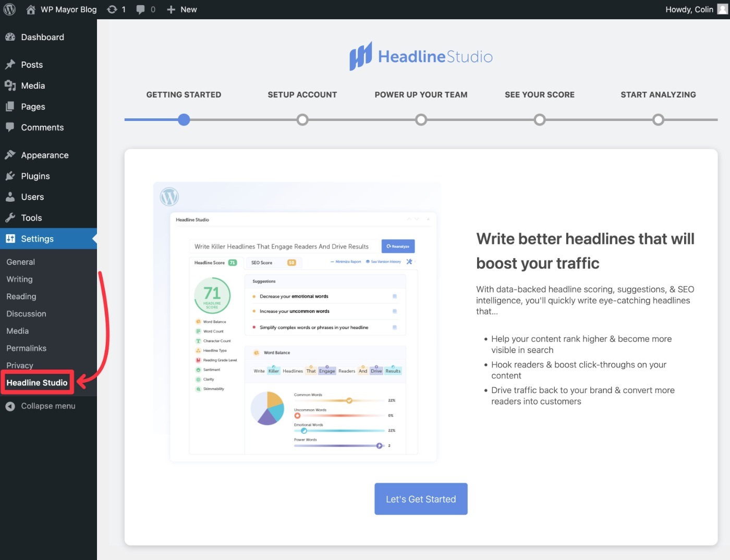Screen dimensions: 730x560
Task: Click the Media library icon in sidebar
Action: tap(10, 86)
